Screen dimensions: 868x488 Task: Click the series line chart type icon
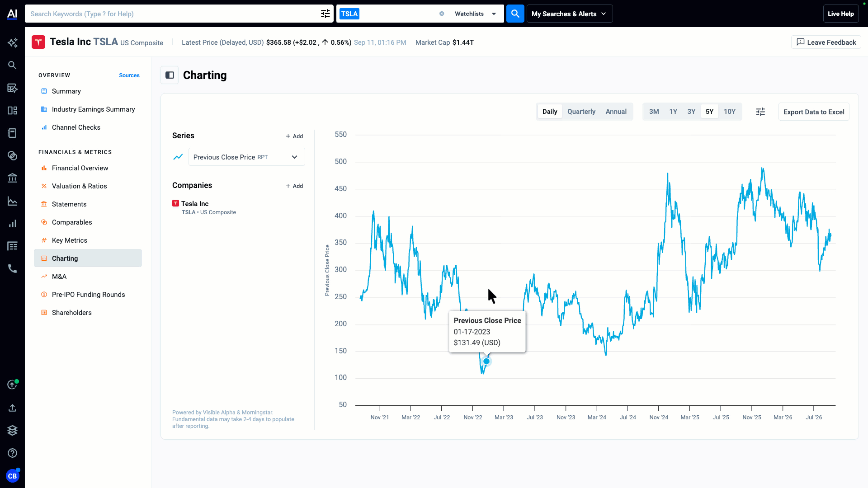(x=178, y=157)
